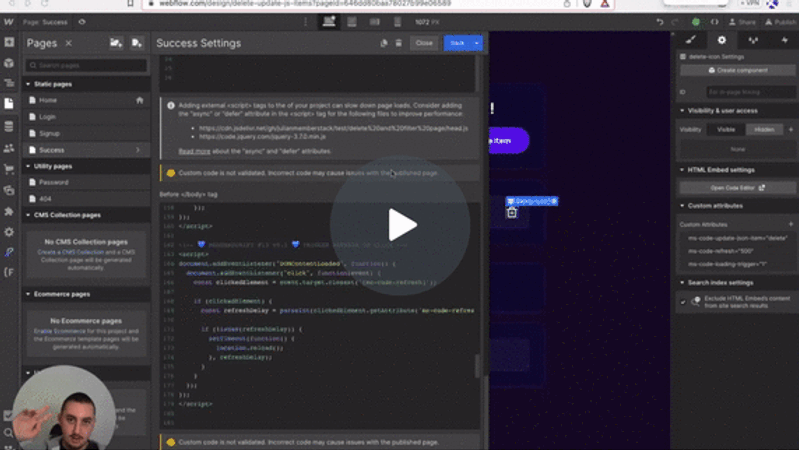
Task: Open the Ecommerce cart panel
Action: [x=9, y=169]
